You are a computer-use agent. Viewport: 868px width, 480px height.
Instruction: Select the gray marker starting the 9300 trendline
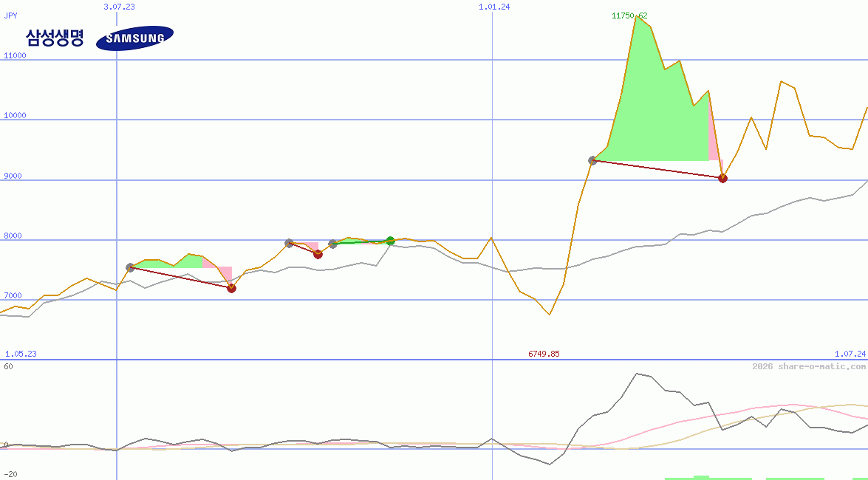pyautogui.click(x=592, y=160)
